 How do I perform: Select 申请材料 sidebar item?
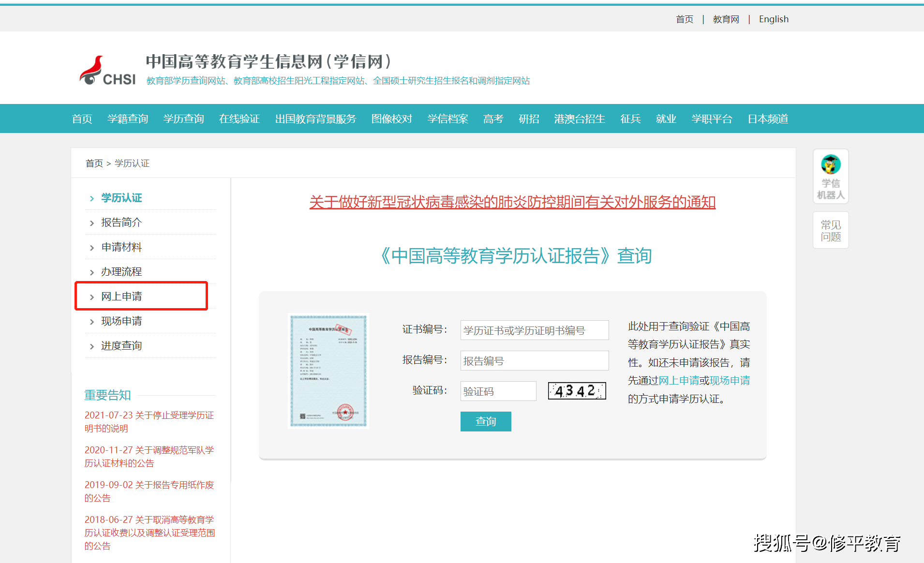click(x=121, y=247)
